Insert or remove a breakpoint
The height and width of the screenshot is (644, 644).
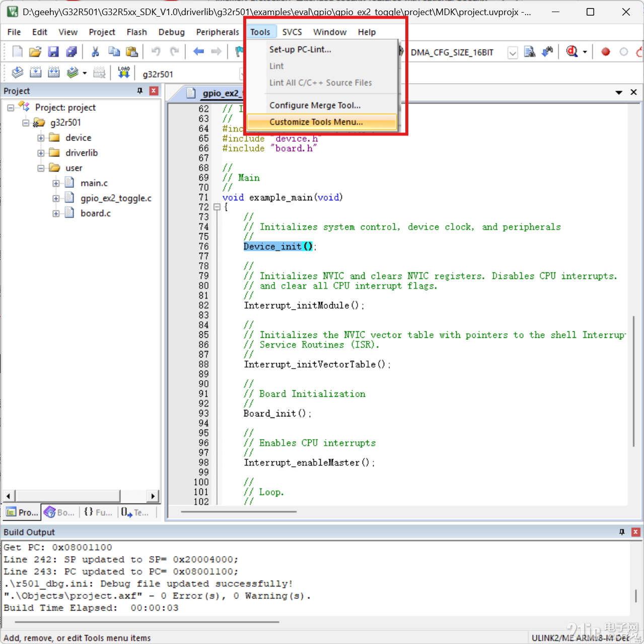pos(605,51)
